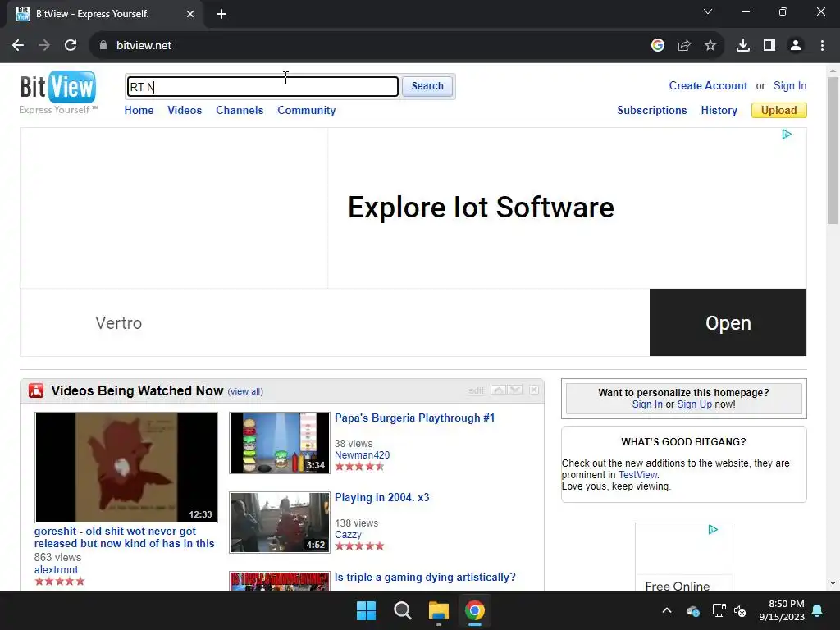Open the Community section
Screen dimensions: 840x630
307,111
